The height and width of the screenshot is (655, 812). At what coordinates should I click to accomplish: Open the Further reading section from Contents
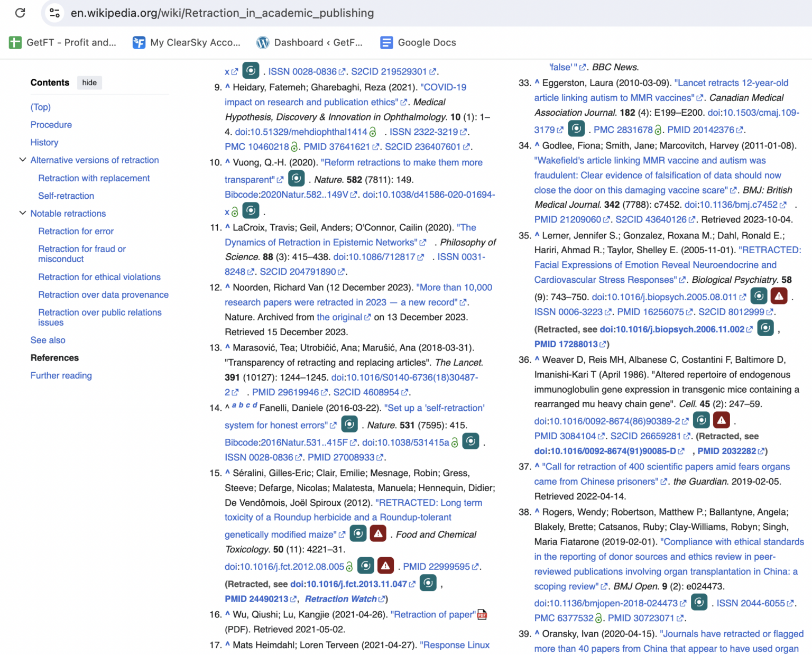[61, 375]
